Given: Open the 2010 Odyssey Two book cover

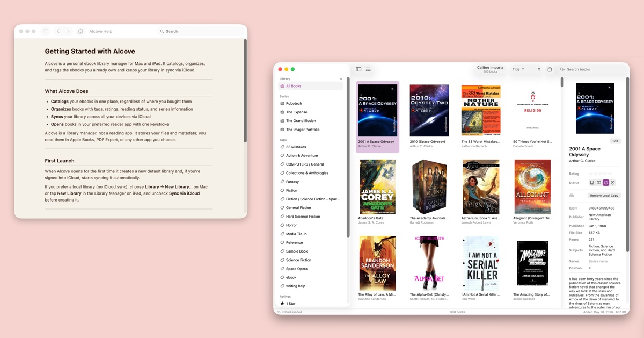Looking at the screenshot, I should (x=429, y=110).
